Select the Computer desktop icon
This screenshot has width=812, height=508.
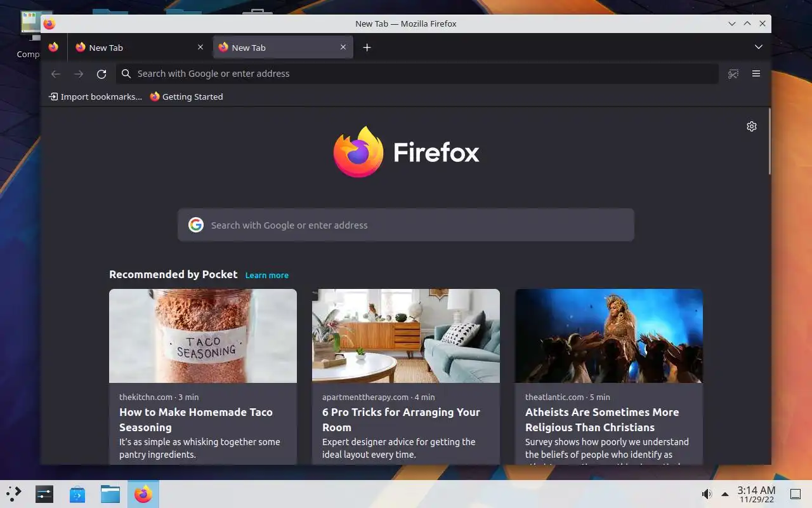29,36
